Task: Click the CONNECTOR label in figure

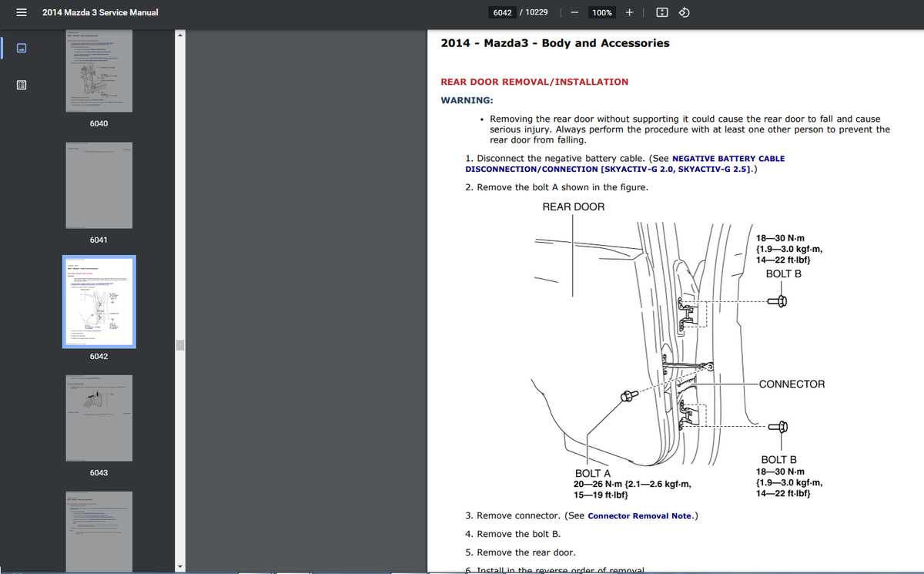Action: pyautogui.click(x=792, y=384)
